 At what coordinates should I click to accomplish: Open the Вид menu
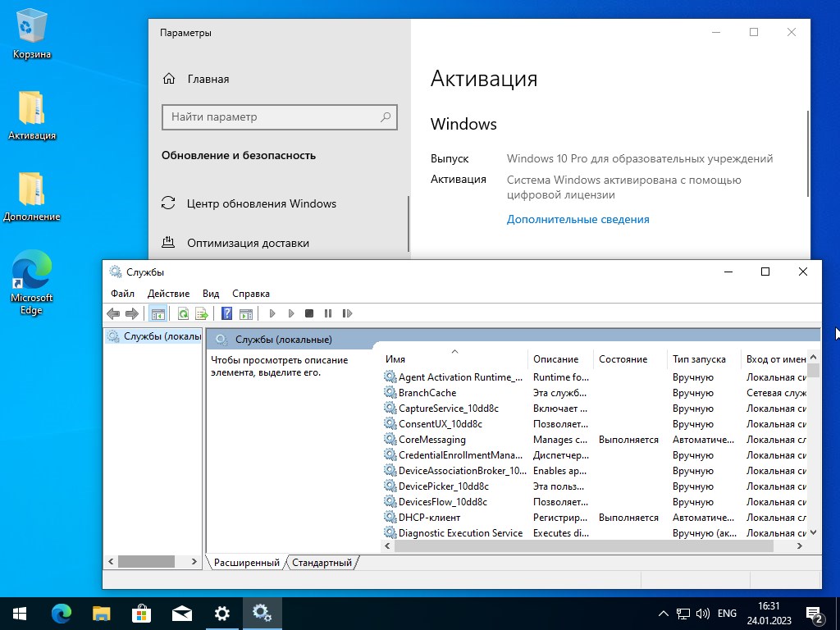(210, 293)
